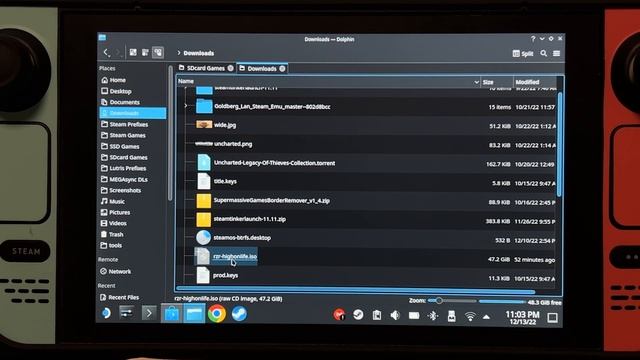Adjust the Zoom slider handle
The image size is (640, 360).
click(439, 301)
